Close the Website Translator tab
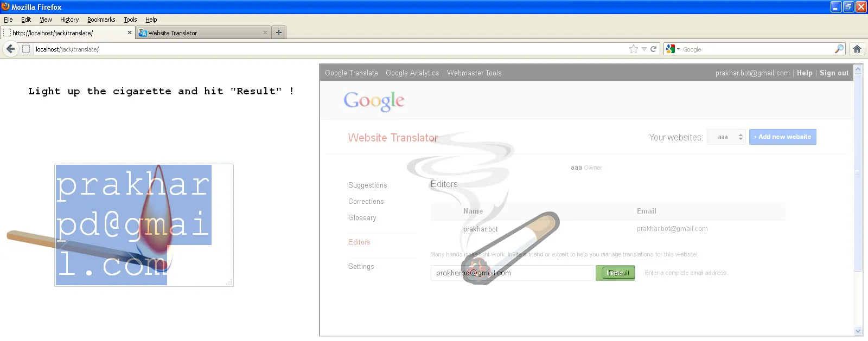 pyautogui.click(x=265, y=33)
